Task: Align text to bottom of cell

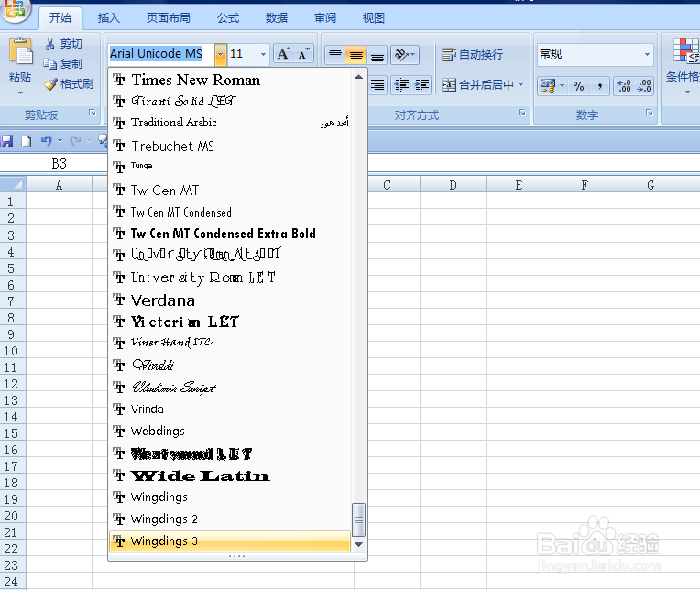Action: [x=377, y=54]
